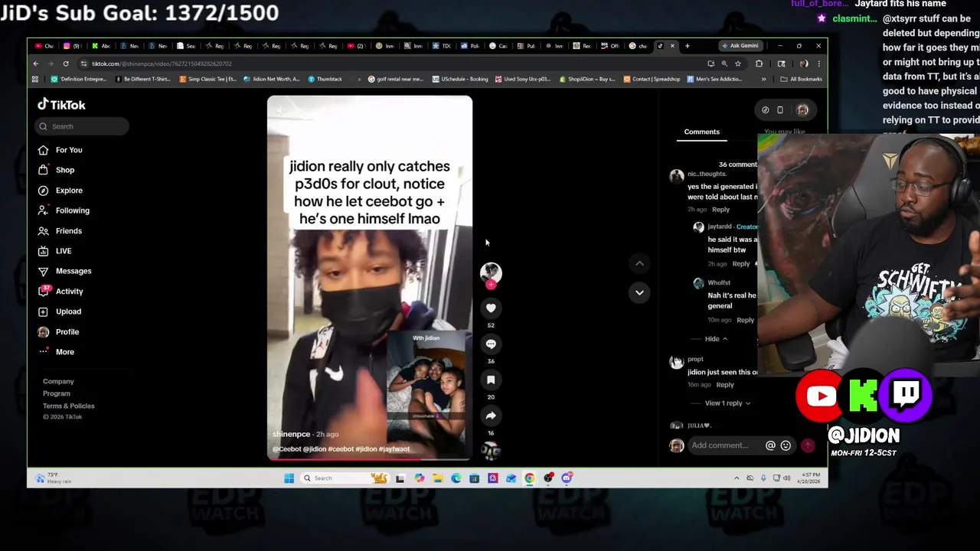
Task: Click the Windows taskbar Search box
Action: point(346,478)
